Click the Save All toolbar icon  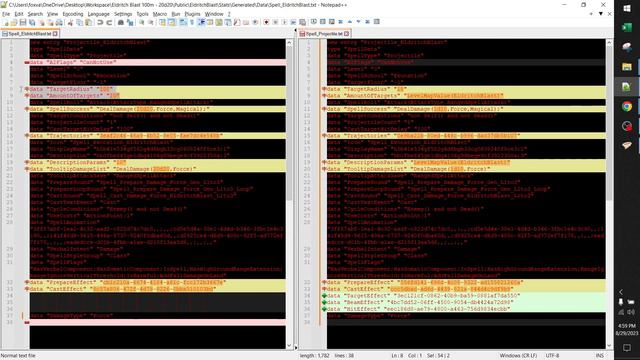point(32,22)
